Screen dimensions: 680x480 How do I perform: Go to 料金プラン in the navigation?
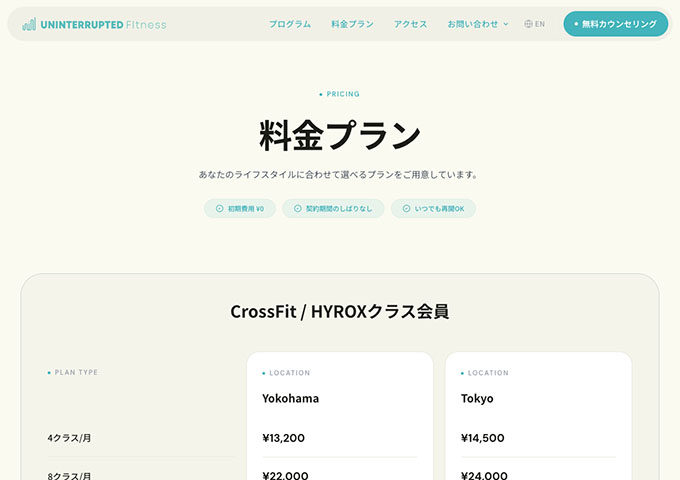pos(352,24)
